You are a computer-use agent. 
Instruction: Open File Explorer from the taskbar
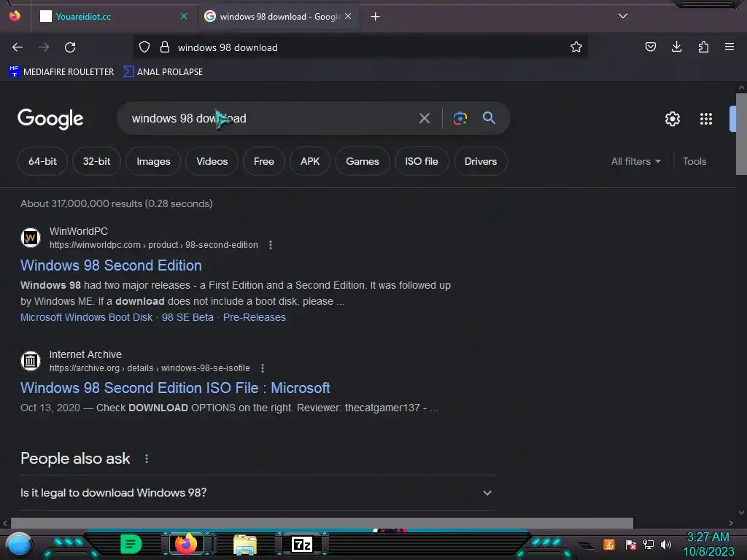coord(245,544)
